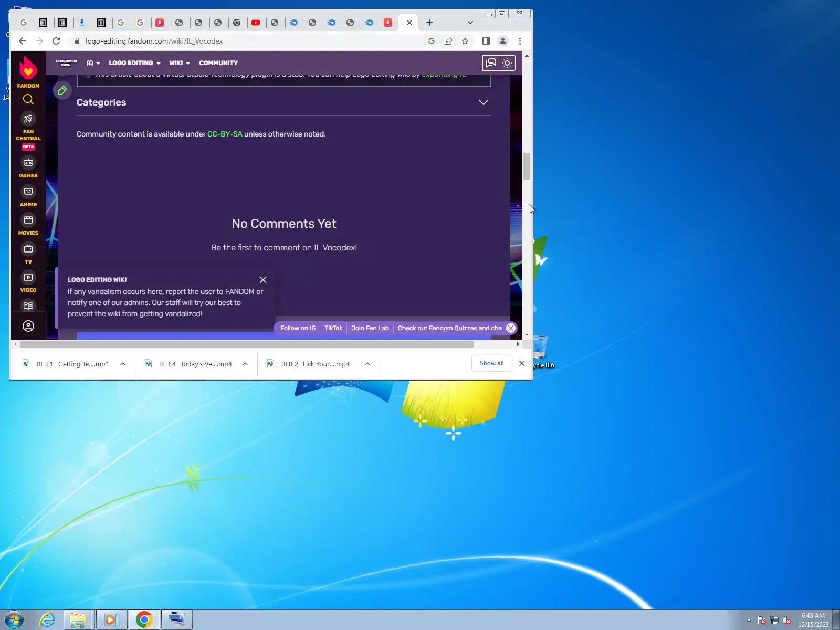840x630 pixels.
Task: Click the green edit pencil icon
Action: [x=62, y=91]
